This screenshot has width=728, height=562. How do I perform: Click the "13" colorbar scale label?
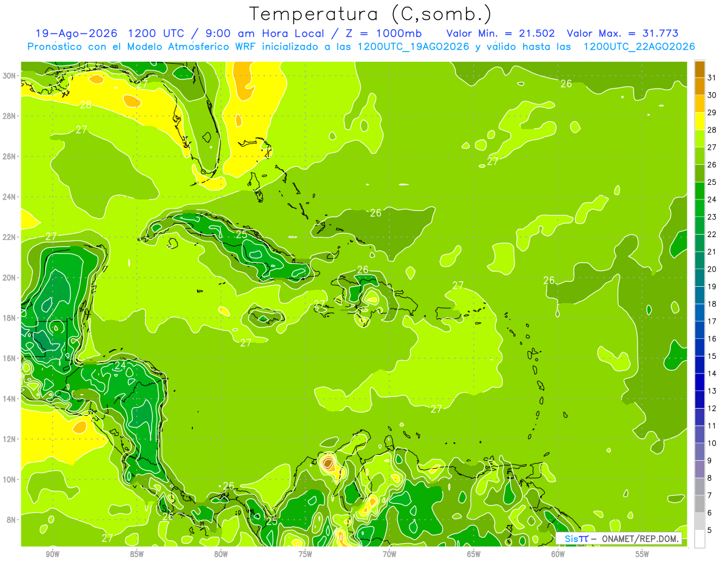point(712,391)
